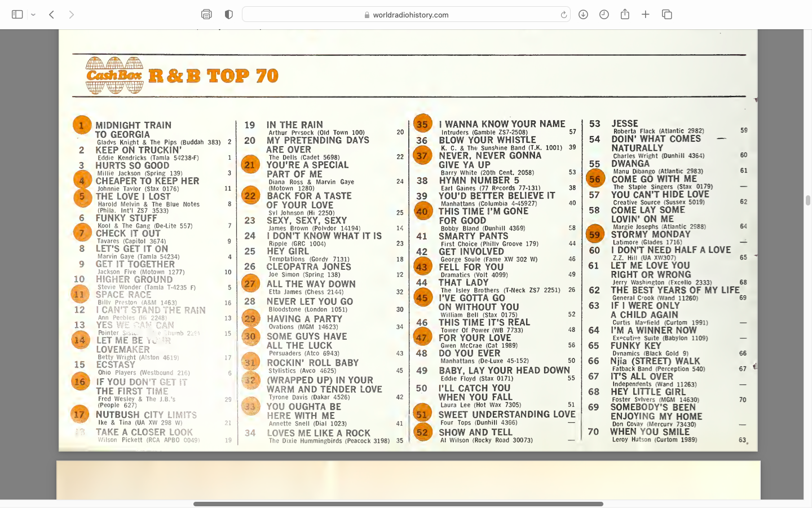
Task: Focus the worldradiohistory.com address bar
Action: click(406, 15)
